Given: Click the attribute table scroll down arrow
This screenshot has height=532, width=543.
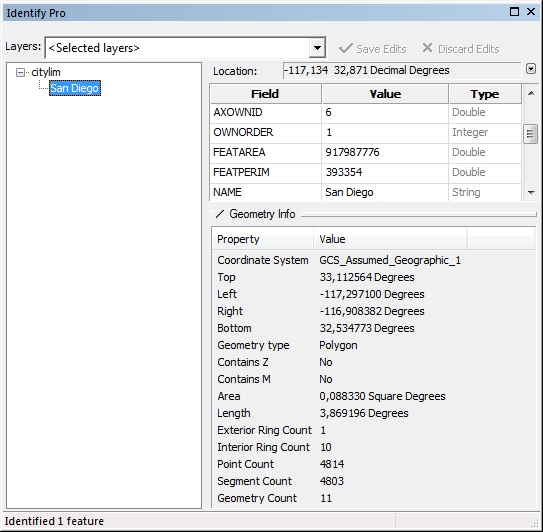Looking at the screenshot, I should (531, 193).
